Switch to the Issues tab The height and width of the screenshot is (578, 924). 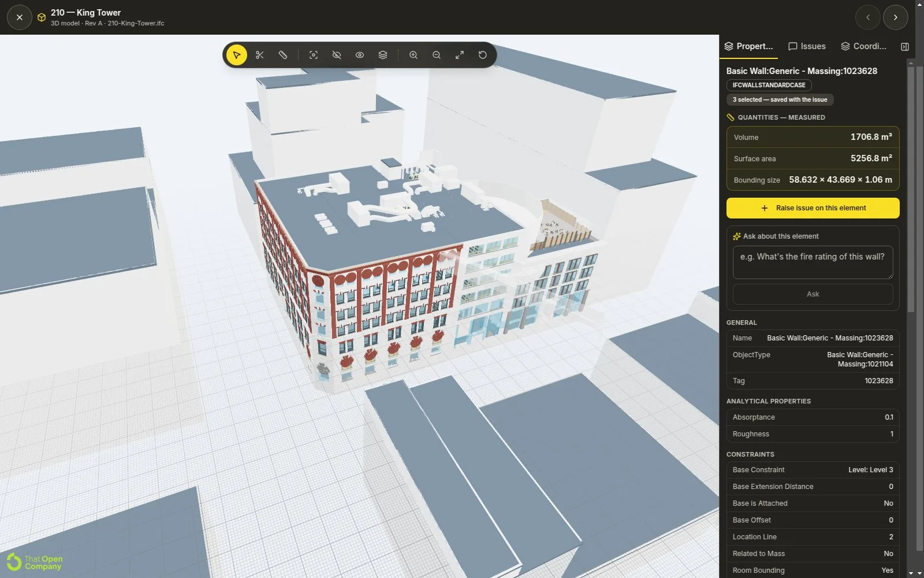807,46
